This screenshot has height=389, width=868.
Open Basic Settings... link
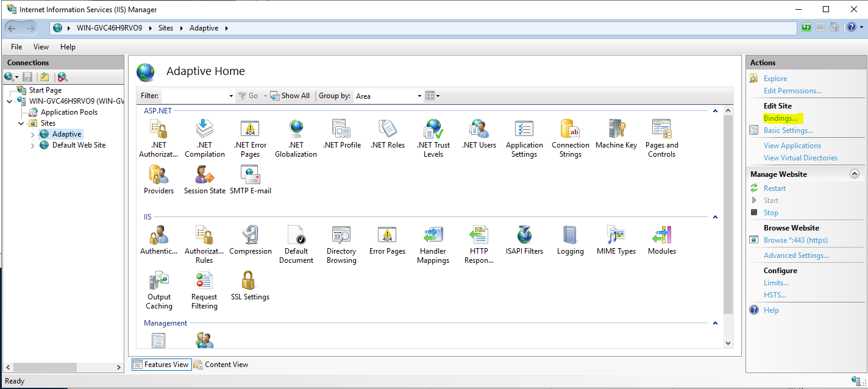pyautogui.click(x=788, y=130)
